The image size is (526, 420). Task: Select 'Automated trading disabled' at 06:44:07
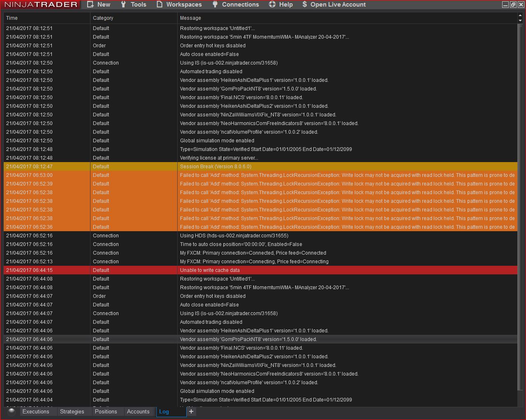pos(260,322)
